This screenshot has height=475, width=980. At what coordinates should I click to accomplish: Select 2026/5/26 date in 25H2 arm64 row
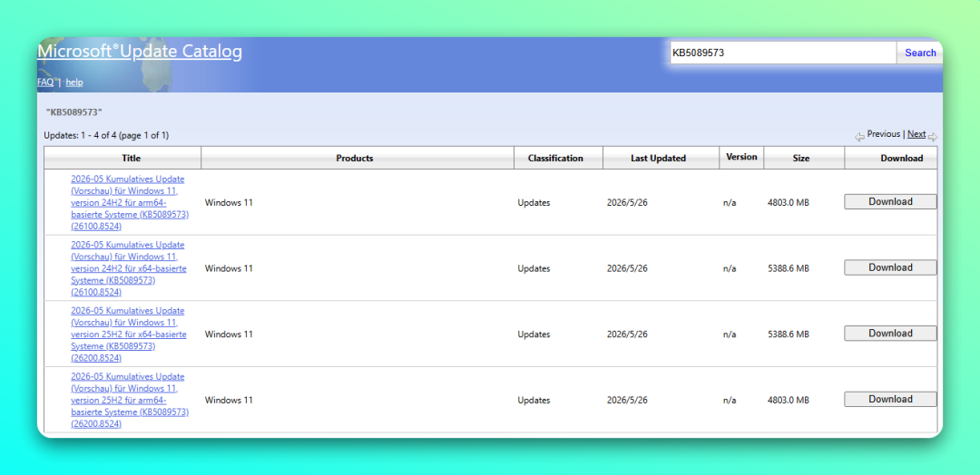(627, 400)
